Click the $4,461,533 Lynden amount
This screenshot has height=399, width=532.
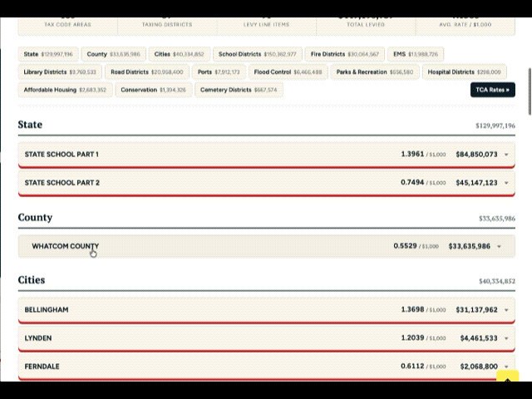point(479,338)
